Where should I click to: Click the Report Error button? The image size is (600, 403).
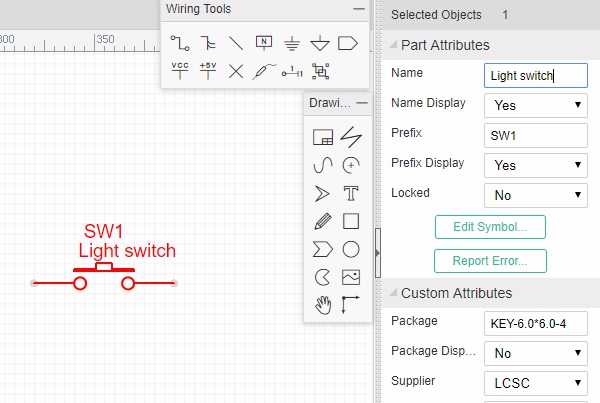(x=491, y=261)
